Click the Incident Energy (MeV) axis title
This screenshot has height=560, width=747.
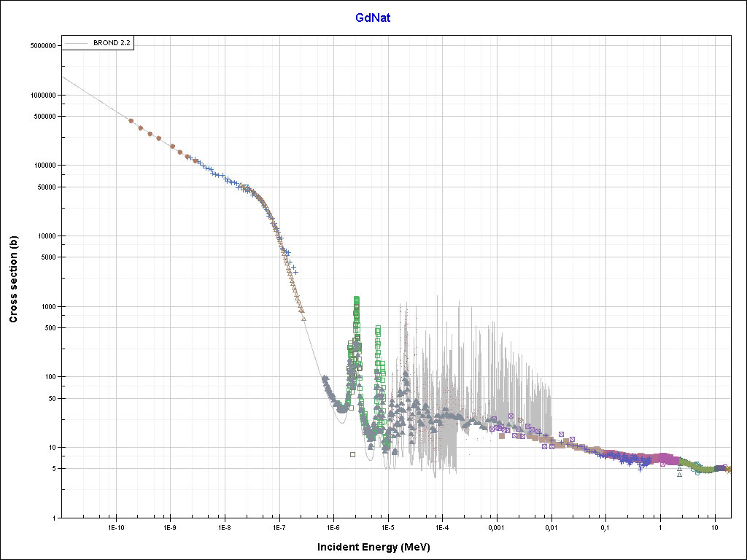[379, 547]
